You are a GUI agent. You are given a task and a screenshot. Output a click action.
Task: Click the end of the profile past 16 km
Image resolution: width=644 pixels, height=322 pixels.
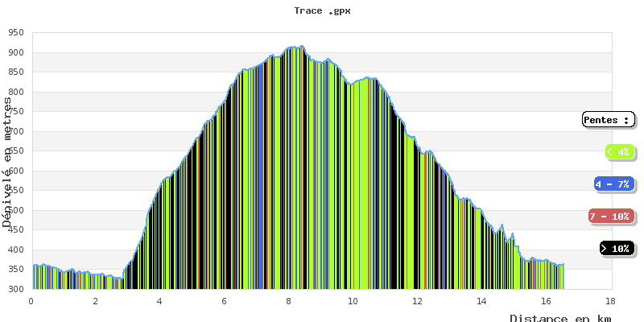coord(562,265)
